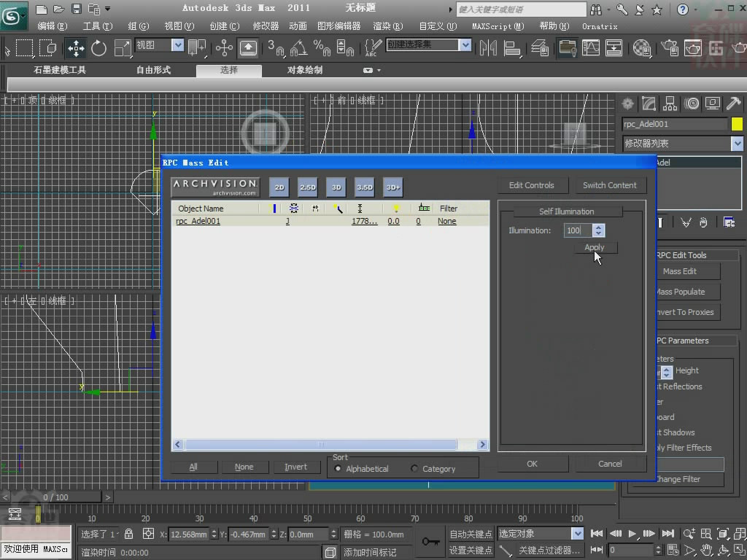Open the Hierarchy panel tab icon
Image resolution: width=747 pixels, height=560 pixels.
670,104
